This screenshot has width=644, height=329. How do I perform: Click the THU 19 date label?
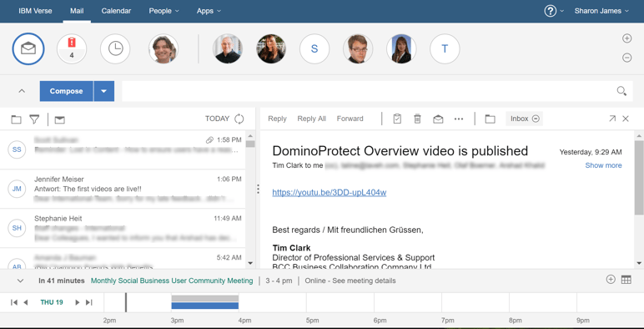pyautogui.click(x=52, y=302)
